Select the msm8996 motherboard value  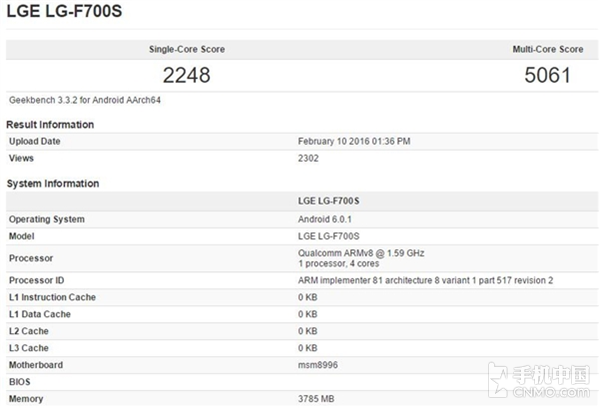[x=318, y=365]
